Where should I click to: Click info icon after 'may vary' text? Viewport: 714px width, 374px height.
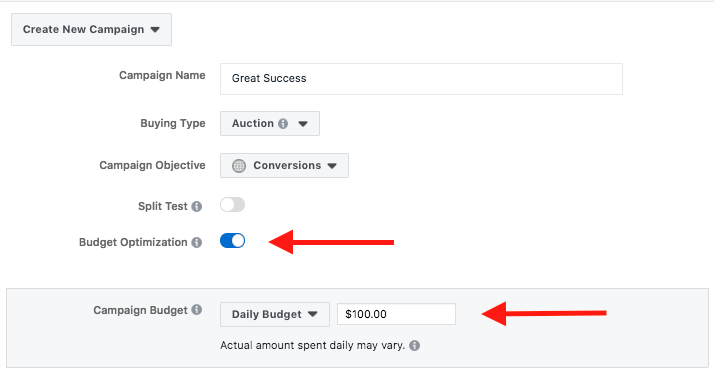coord(414,345)
